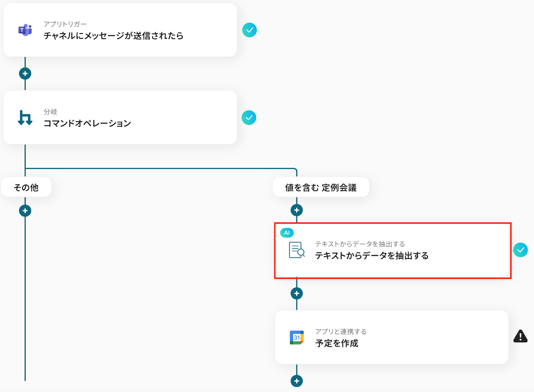This screenshot has height=392, width=534.
Task: Open the テキストからデータを抽出する step card
Action: (x=392, y=250)
